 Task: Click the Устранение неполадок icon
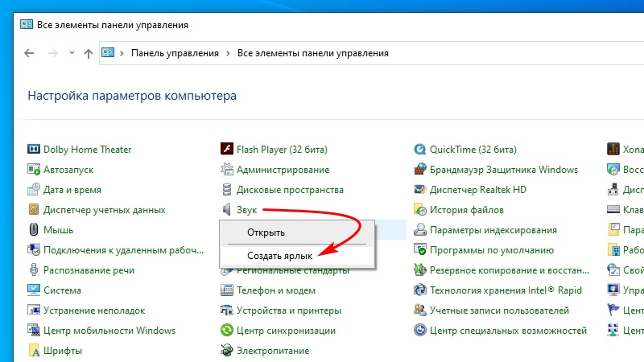click(34, 310)
